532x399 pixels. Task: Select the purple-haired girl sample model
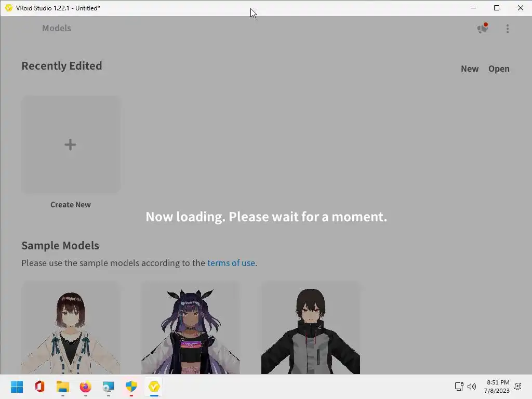pos(190,327)
